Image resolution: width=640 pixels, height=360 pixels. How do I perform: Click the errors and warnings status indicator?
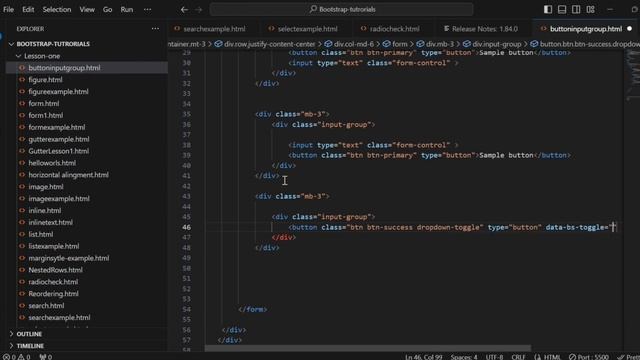point(16,357)
